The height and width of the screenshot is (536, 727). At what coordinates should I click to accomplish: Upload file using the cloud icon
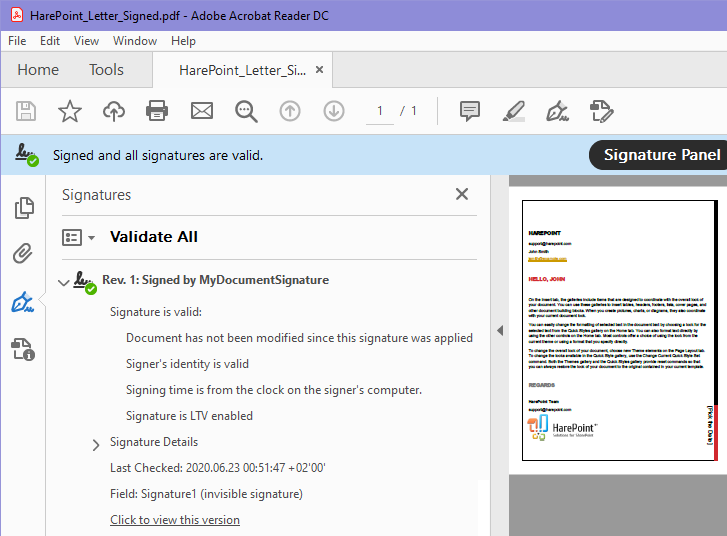click(x=114, y=111)
